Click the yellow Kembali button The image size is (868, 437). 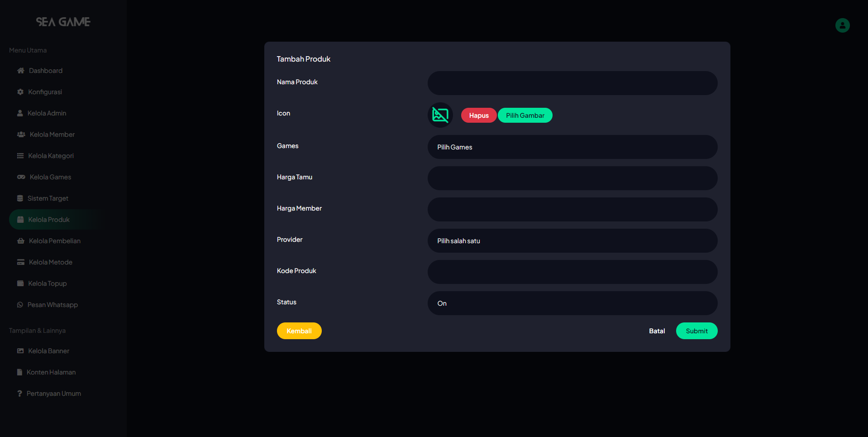tap(299, 331)
